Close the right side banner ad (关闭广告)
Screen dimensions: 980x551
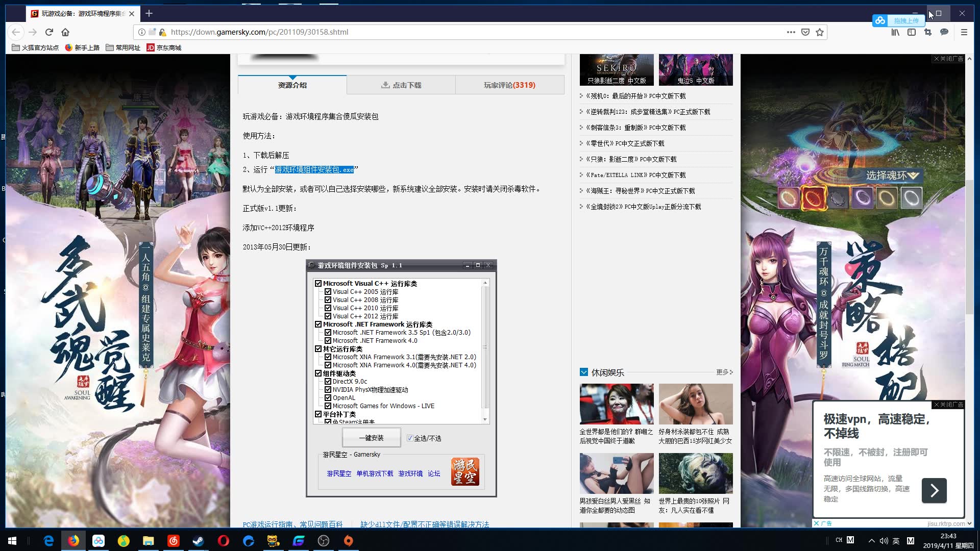click(x=949, y=59)
